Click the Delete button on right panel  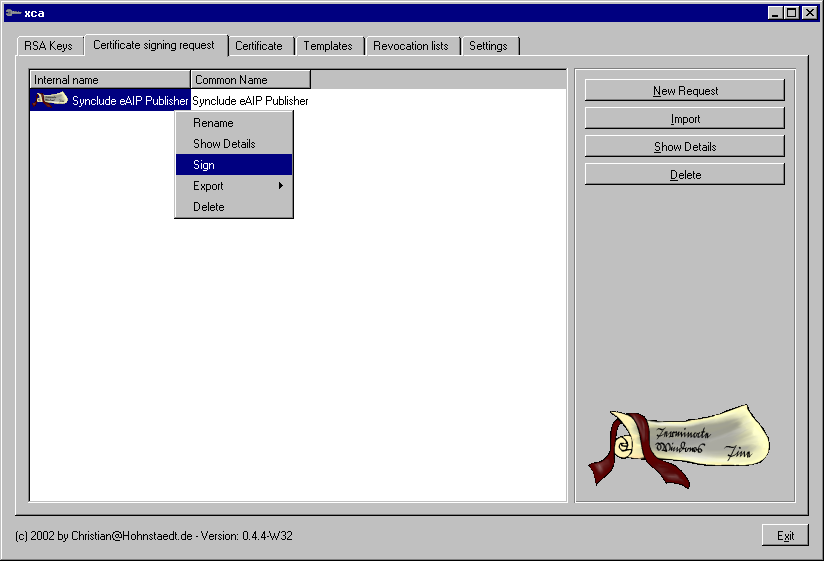tap(685, 175)
